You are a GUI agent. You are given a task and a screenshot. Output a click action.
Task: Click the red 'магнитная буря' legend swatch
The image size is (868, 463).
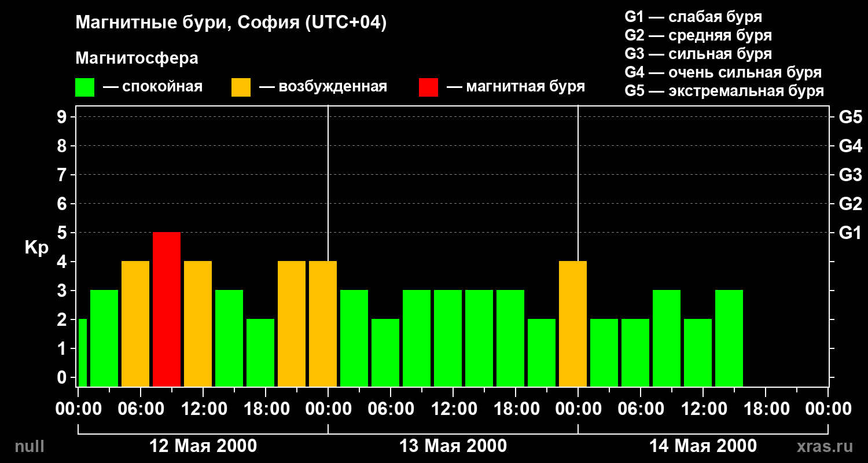pyautogui.click(x=428, y=87)
